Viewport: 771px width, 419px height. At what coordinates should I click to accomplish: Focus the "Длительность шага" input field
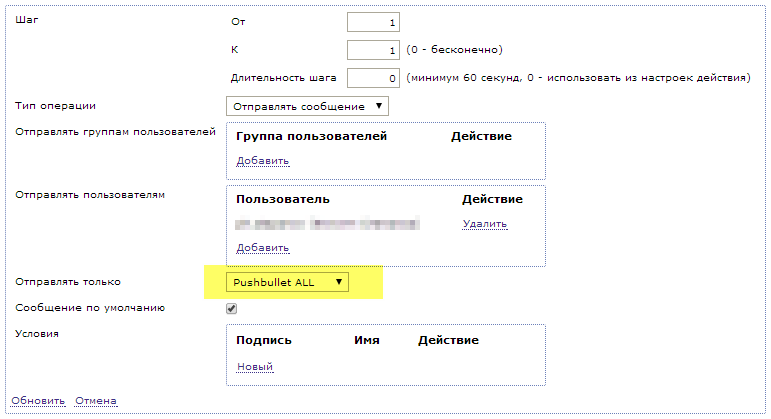[373, 77]
